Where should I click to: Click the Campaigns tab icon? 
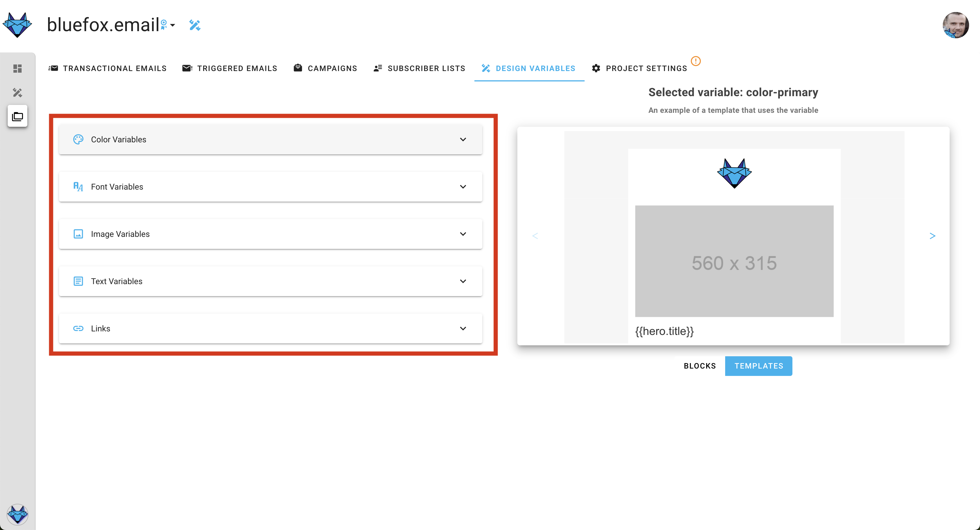(x=298, y=68)
